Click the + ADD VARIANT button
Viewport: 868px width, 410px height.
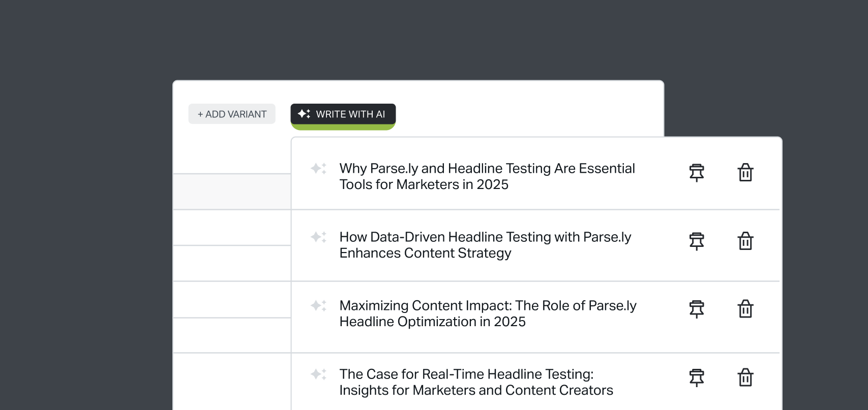pos(232,114)
